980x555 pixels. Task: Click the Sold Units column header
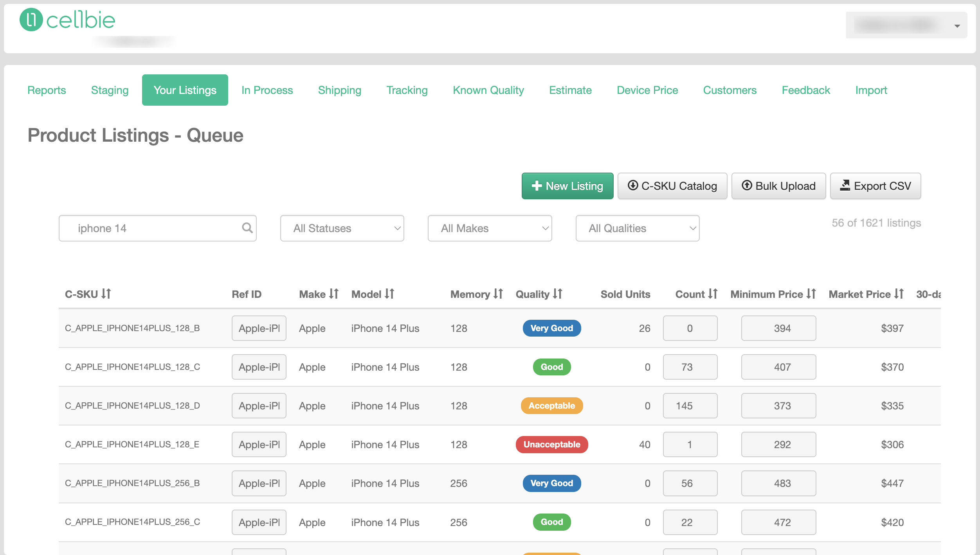click(x=625, y=294)
